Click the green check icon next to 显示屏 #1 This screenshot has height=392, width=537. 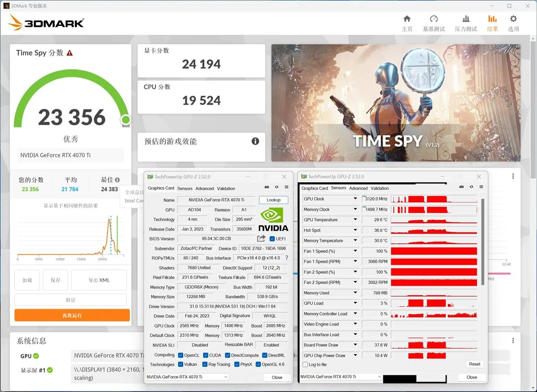[50, 370]
